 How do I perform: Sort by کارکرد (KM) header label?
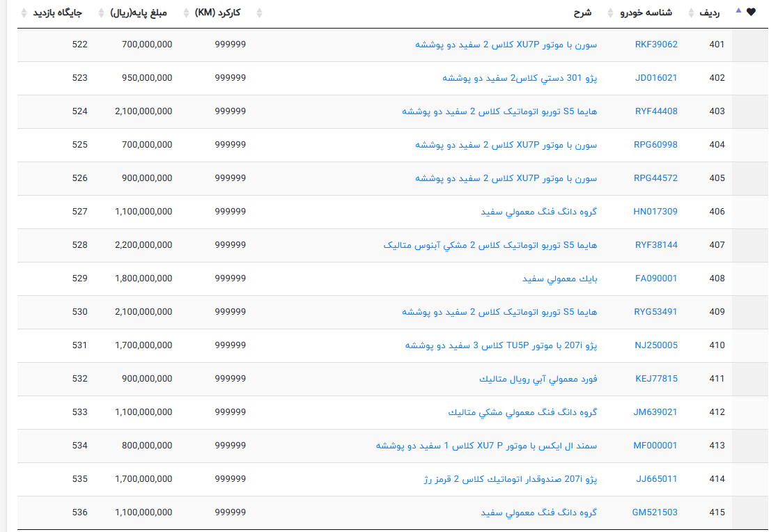(x=218, y=13)
